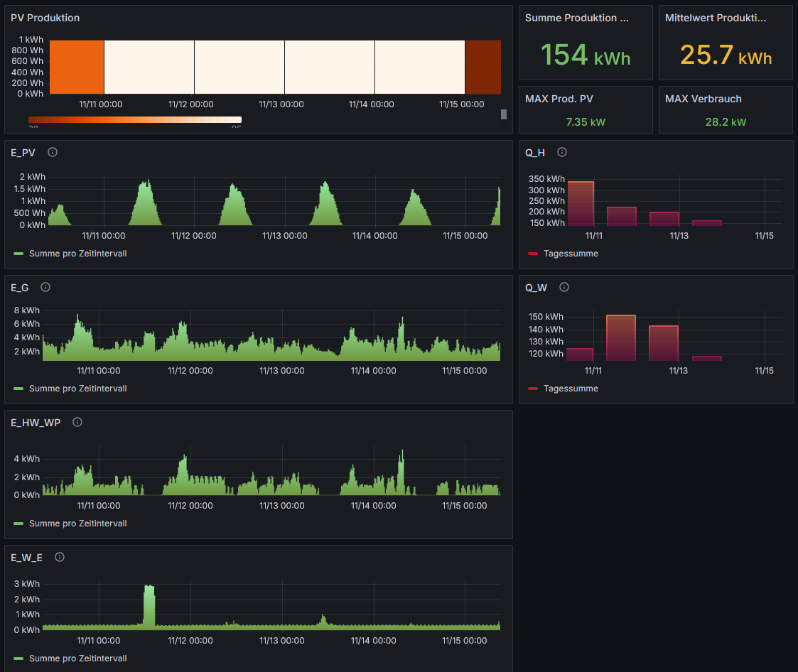
Task: Click the 11/14 00:00 axis label in E_HW_WP
Action: pyautogui.click(x=374, y=506)
